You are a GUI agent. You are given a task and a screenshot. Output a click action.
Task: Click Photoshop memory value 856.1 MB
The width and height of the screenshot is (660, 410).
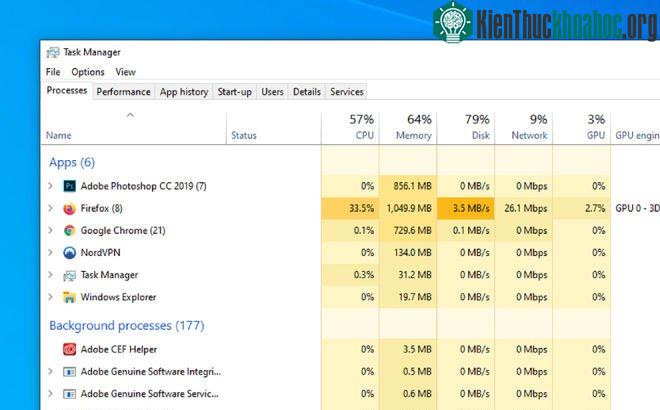coord(412,186)
